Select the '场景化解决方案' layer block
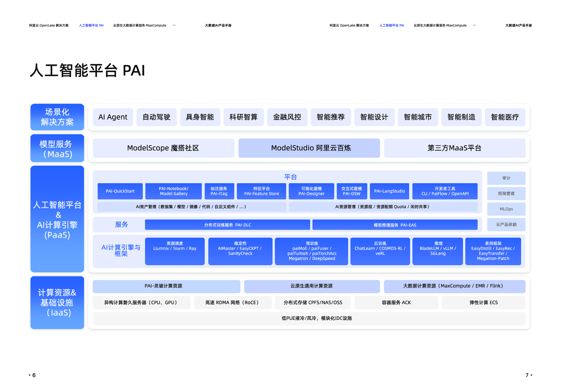This screenshot has width=561, height=392. [x=57, y=117]
